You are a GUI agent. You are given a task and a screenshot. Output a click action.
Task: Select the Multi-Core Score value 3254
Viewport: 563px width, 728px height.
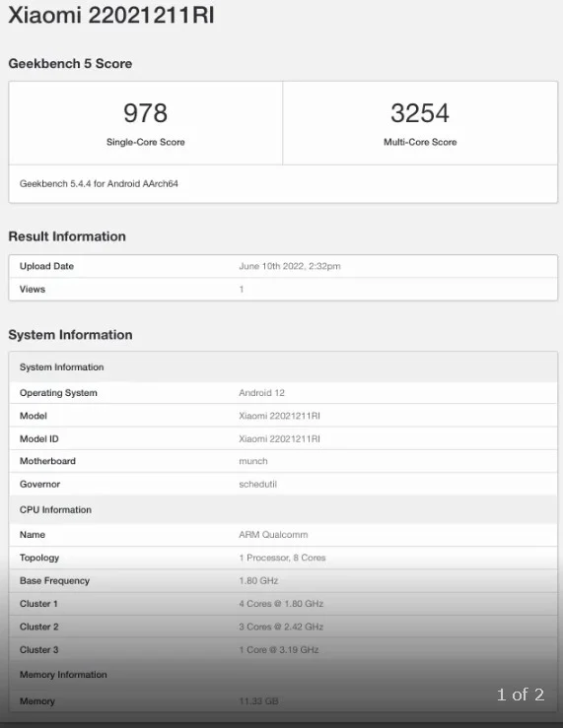(x=420, y=113)
